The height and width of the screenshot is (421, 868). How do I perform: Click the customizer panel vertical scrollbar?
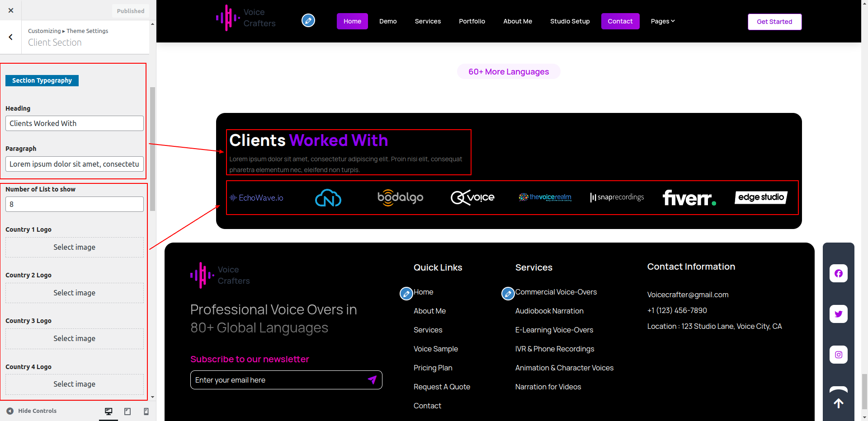click(x=153, y=149)
